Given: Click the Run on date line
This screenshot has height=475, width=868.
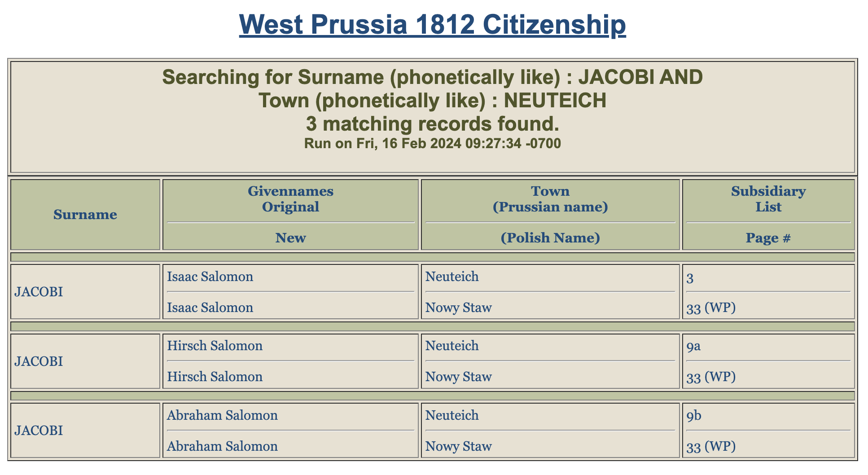Looking at the screenshot, I should point(432,144).
